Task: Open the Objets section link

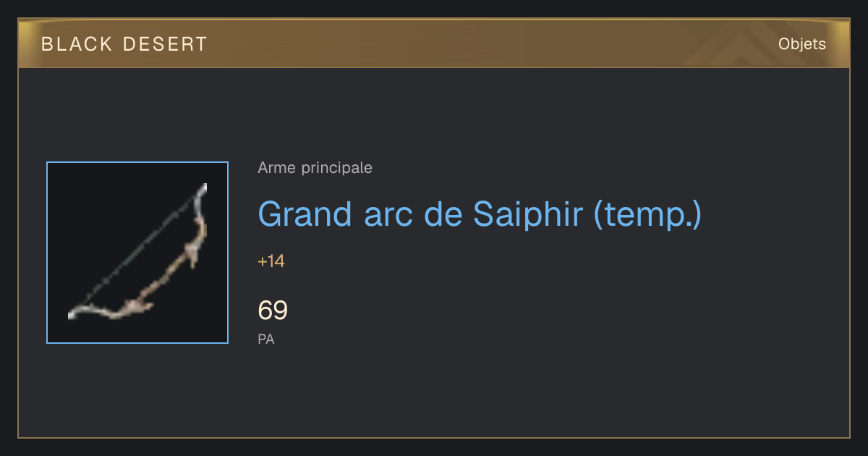Action: 802,44
